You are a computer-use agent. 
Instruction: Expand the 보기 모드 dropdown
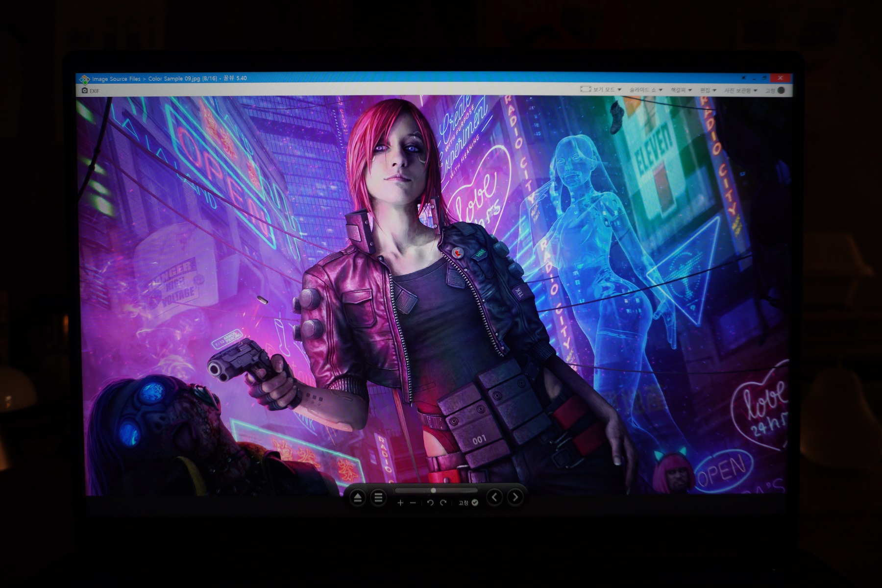coord(607,90)
